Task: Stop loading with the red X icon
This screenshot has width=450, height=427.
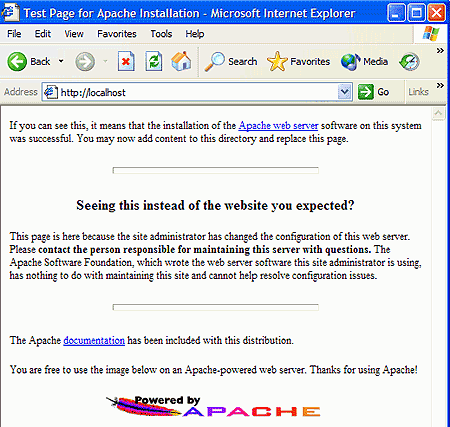Action: (x=126, y=62)
